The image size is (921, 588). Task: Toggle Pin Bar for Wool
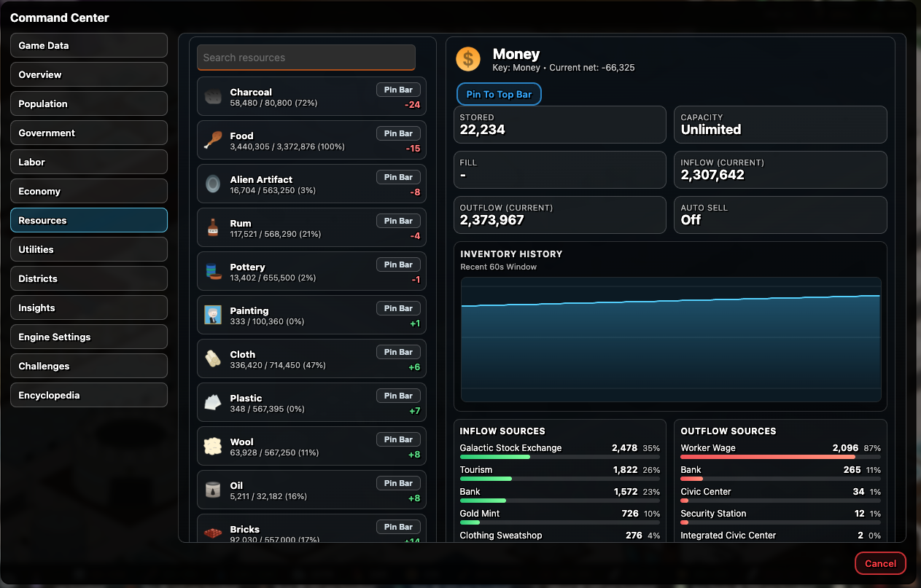[x=398, y=439]
